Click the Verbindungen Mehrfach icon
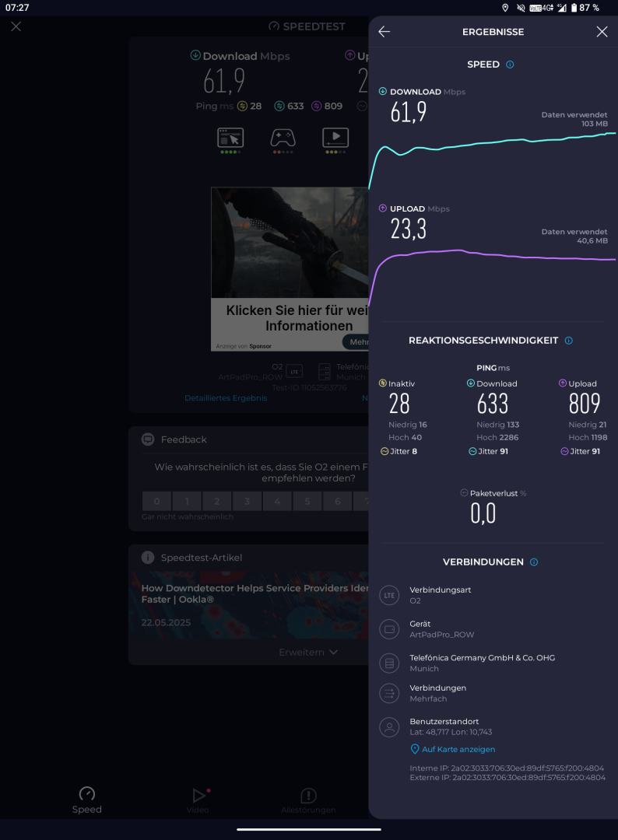The image size is (618, 840). tap(389, 693)
